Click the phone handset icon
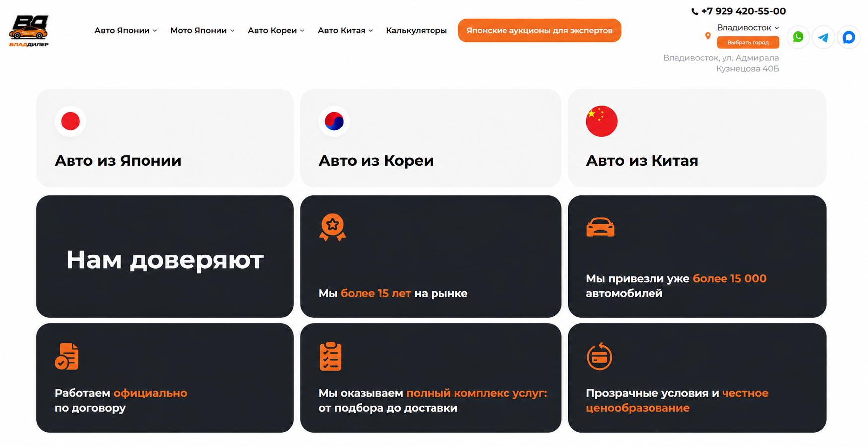Screen dimensions: 868x446 (x=695, y=11)
